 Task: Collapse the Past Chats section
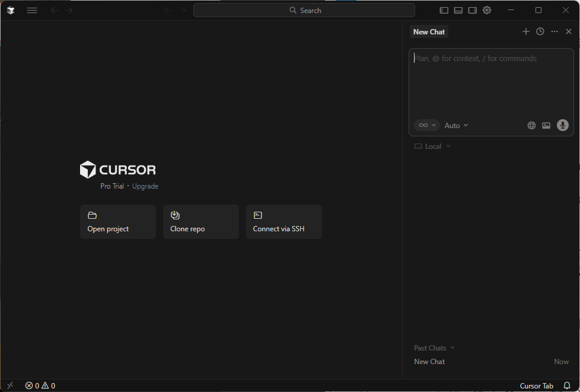[x=434, y=348]
